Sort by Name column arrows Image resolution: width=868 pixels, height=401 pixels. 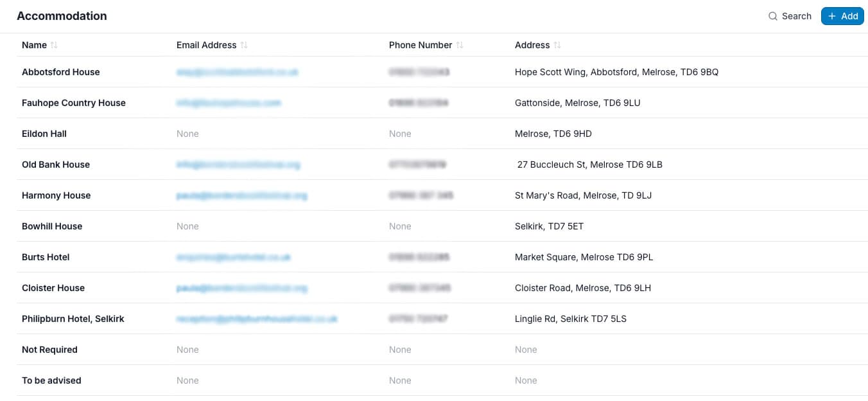(x=54, y=45)
